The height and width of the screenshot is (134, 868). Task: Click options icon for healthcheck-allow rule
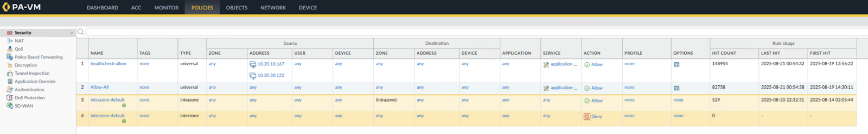click(676, 65)
